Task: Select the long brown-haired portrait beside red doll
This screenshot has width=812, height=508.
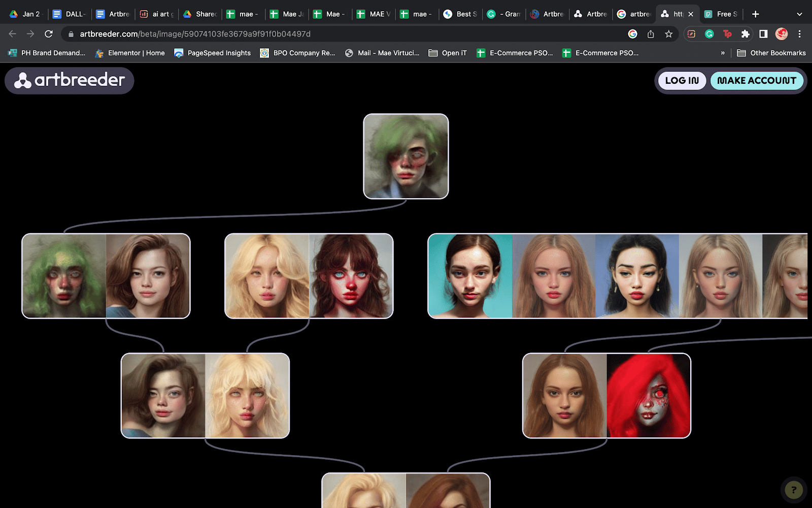Action: point(565,396)
